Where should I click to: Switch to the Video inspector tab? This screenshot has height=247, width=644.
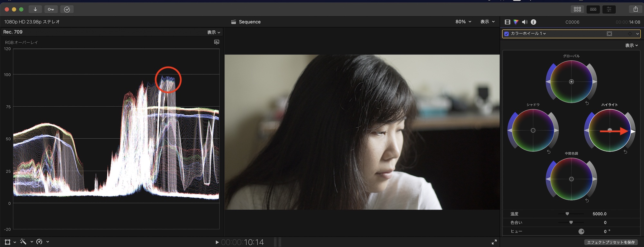coord(507,22)
